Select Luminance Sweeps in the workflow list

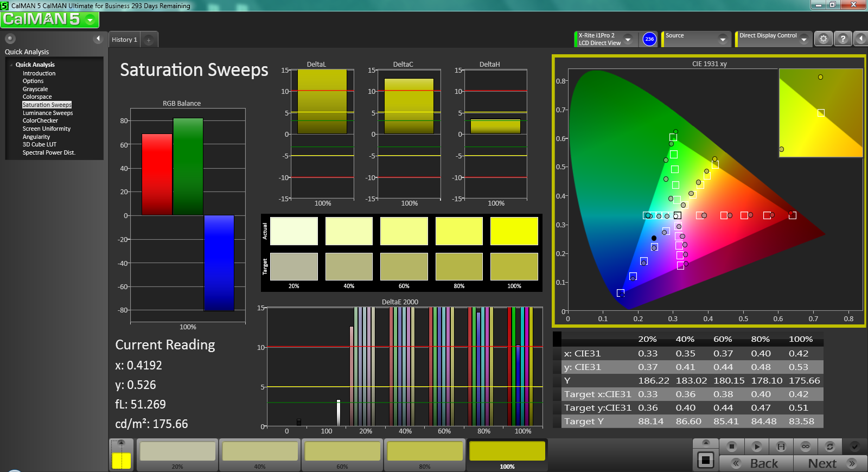point(48,113)
